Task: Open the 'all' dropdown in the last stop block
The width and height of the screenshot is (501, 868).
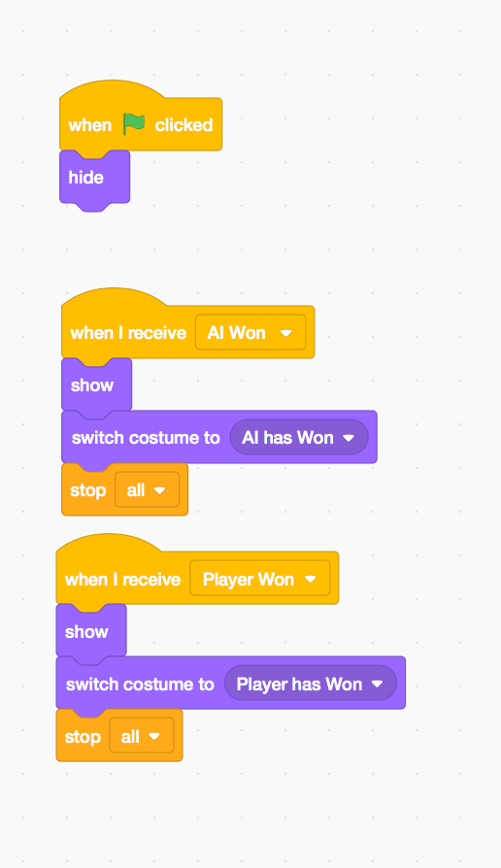Action: (x=142, y=736)
